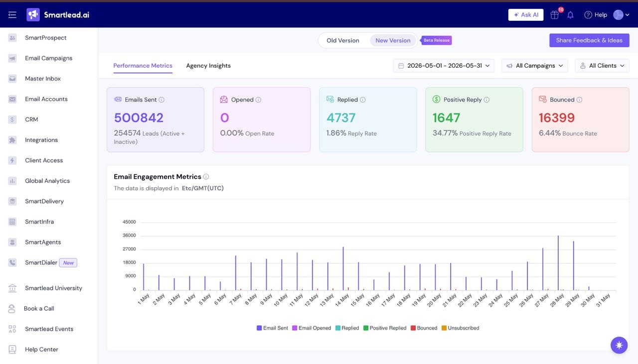This screenshot has height=364, width=638.
Task: Click the 1647 Positive Reply value
Action: tap(446, 118)
